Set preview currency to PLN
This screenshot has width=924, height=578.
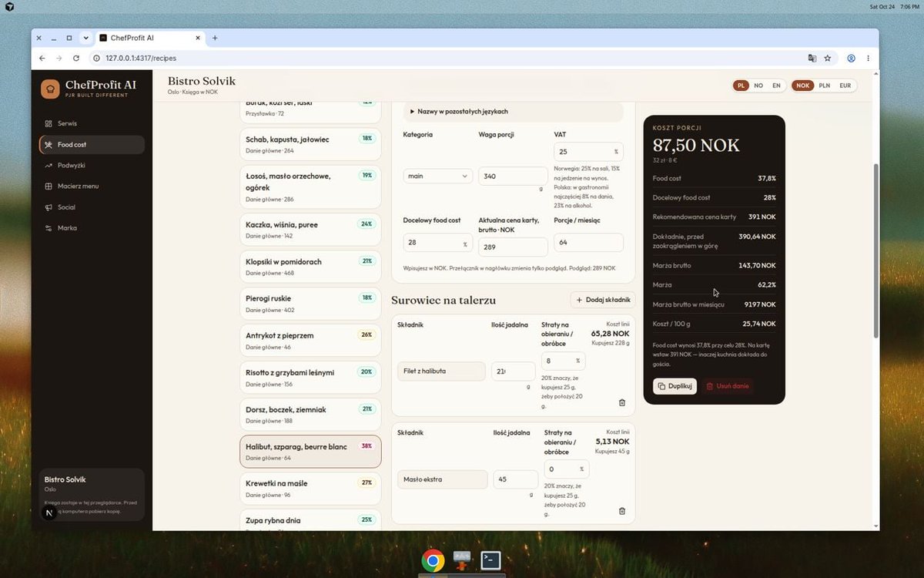[x=825, y=86]
